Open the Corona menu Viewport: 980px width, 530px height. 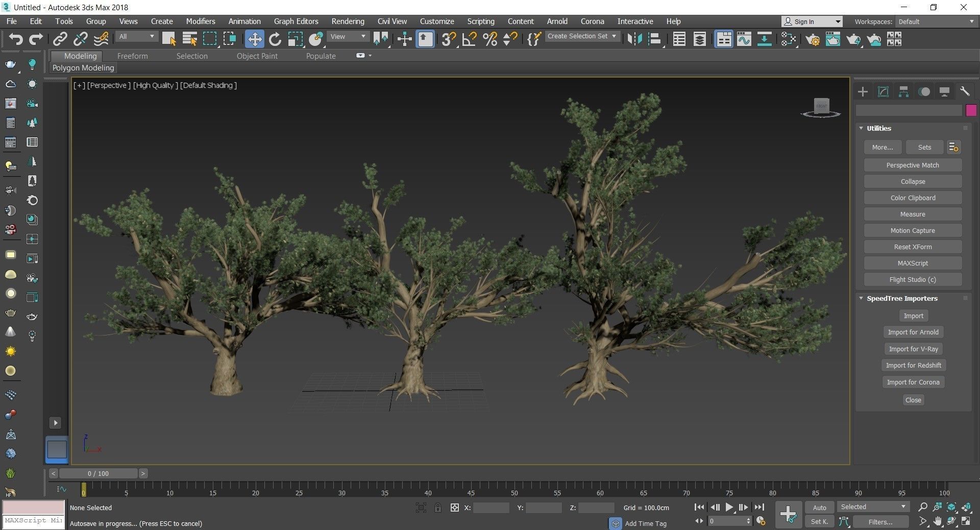pyautogui.click(x=592, y=21)
